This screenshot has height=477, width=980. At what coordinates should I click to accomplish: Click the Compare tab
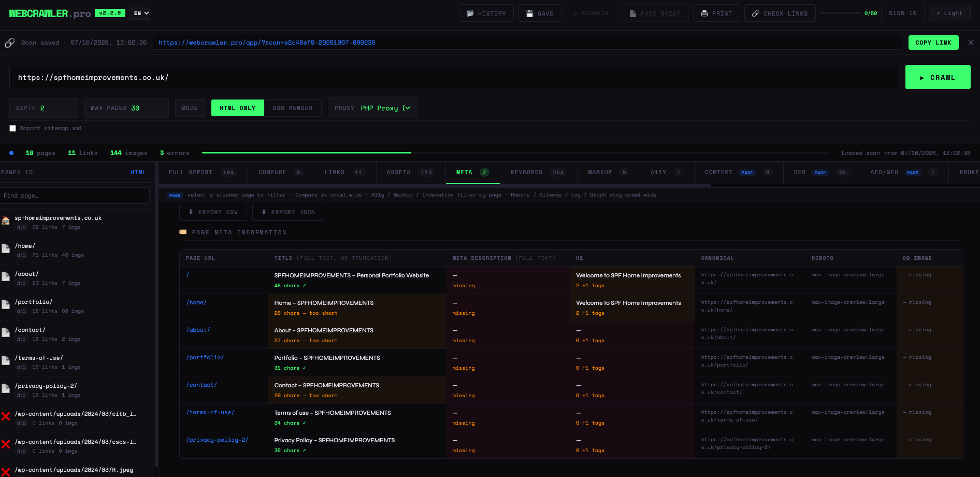point(280,173)
